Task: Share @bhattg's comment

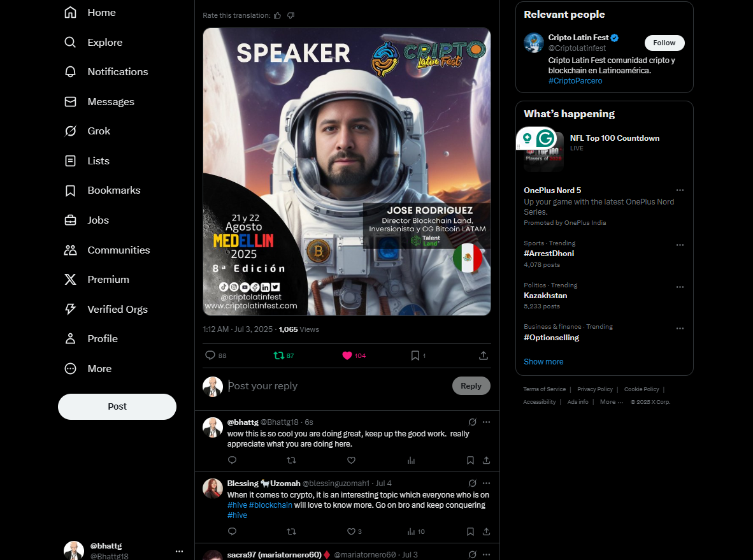Action: [487, 460]
